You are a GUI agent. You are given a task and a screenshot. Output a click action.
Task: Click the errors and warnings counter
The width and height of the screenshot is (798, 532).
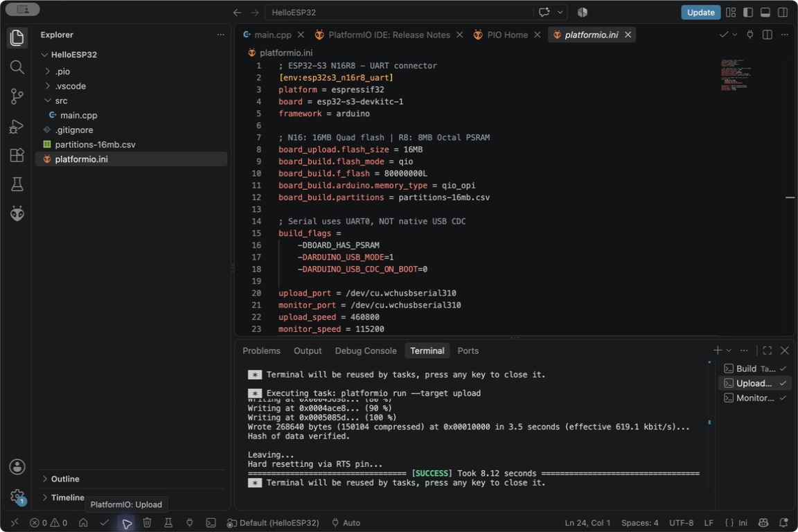pos(48,522)
